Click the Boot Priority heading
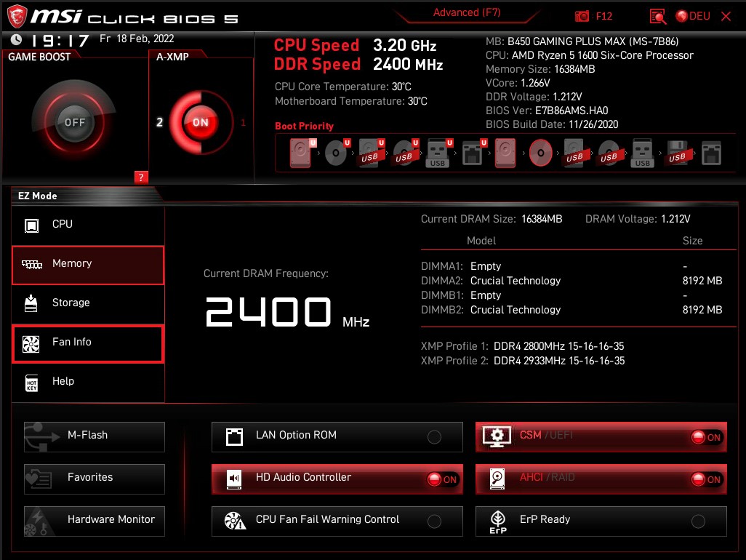The image size is (746, 560). point(304,126)
